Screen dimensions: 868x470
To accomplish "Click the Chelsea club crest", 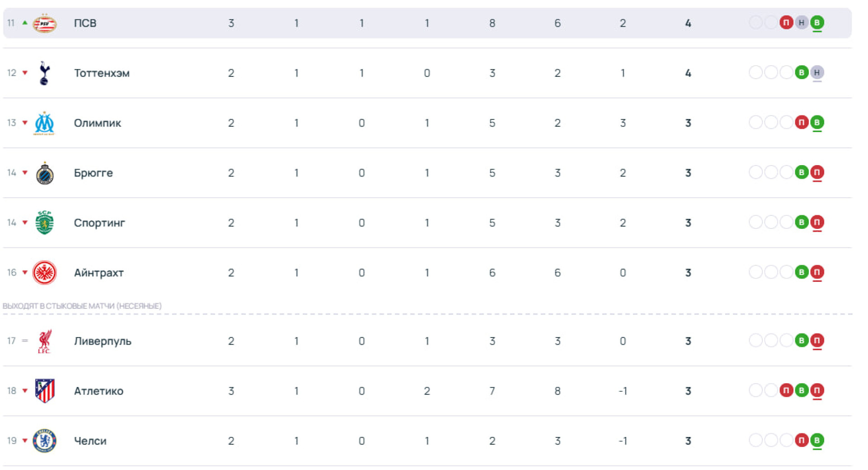I will [x=44, y=441].
